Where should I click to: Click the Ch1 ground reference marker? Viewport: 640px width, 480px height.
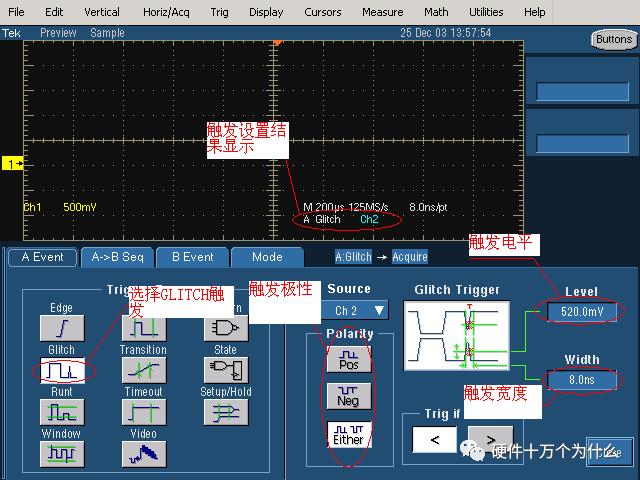tap(12, 164)
